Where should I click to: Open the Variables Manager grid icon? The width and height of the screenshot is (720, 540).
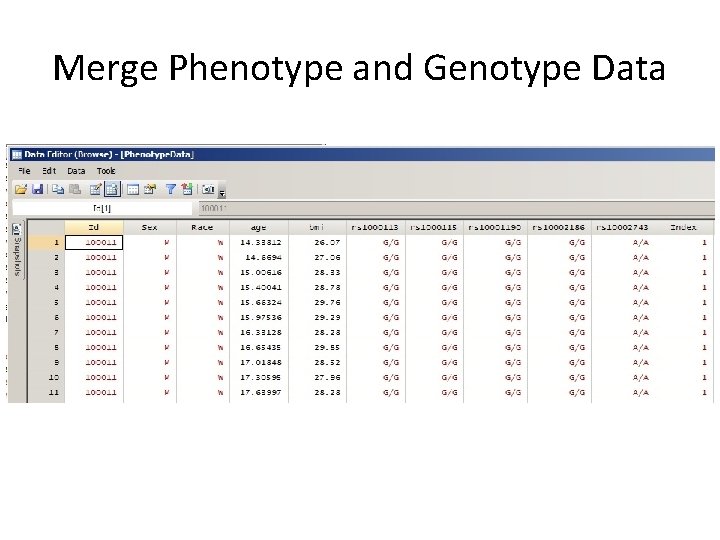(x=133, y=189)
